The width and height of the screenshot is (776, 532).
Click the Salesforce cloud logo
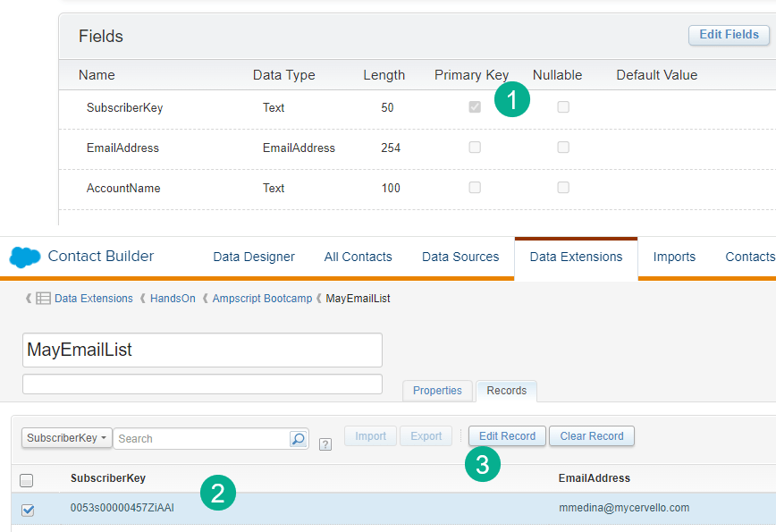(25, 257)
